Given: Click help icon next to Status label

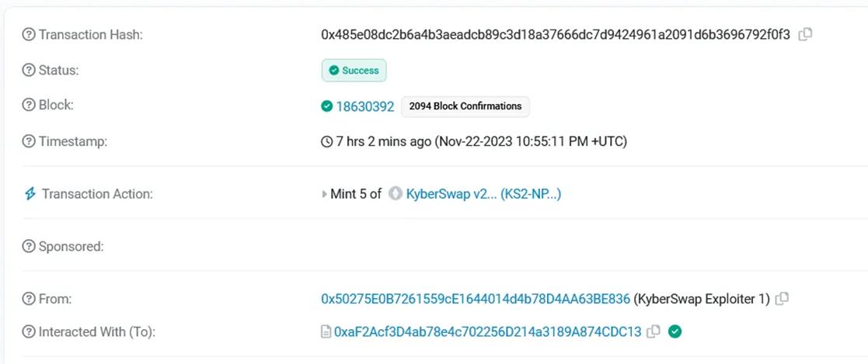Looking at the screenshot, I should [x=28, y=71].
